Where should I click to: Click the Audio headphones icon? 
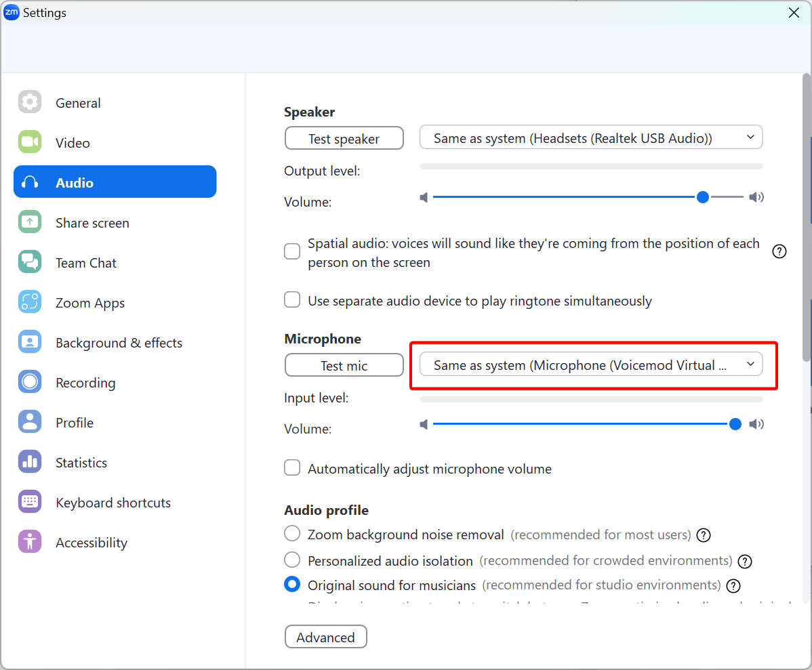click(x=30, y=182)
